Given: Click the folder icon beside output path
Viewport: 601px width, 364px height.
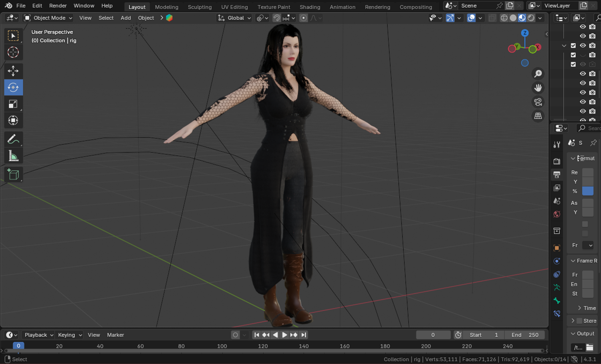Looking at the screenshot, I should click(590, 347).
